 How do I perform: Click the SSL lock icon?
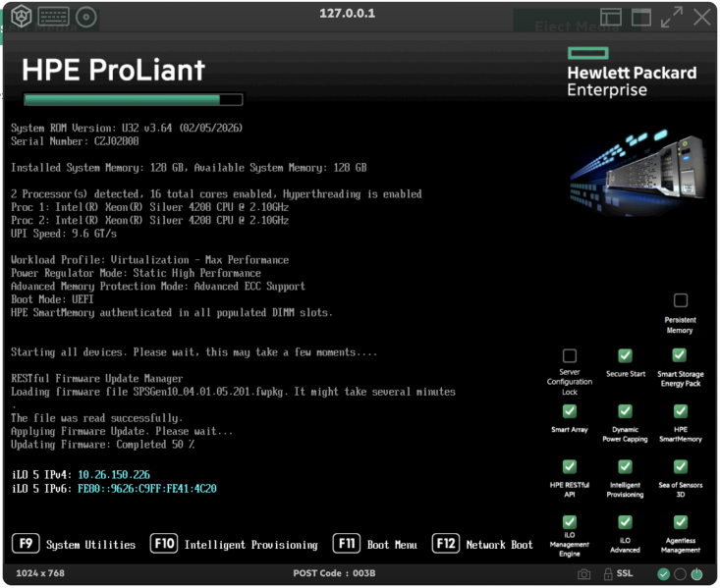[x=608, y=574]
